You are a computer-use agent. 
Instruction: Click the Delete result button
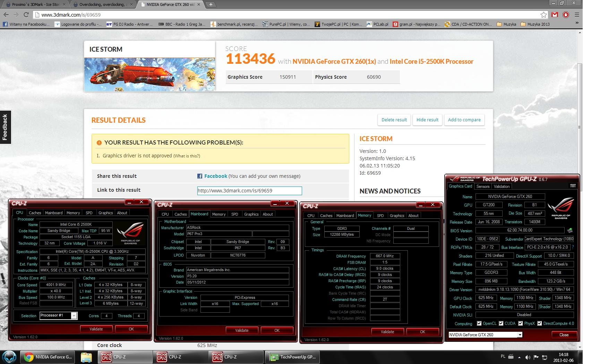coord(394,120)
